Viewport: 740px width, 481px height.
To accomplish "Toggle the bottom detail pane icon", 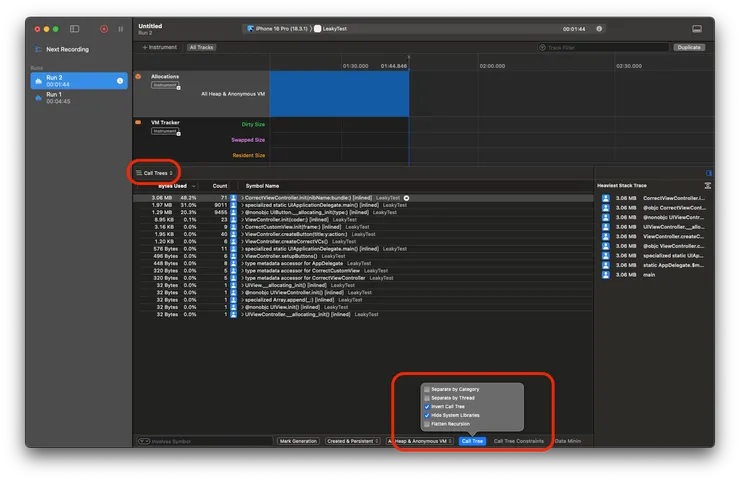I will tap(696, 29).
